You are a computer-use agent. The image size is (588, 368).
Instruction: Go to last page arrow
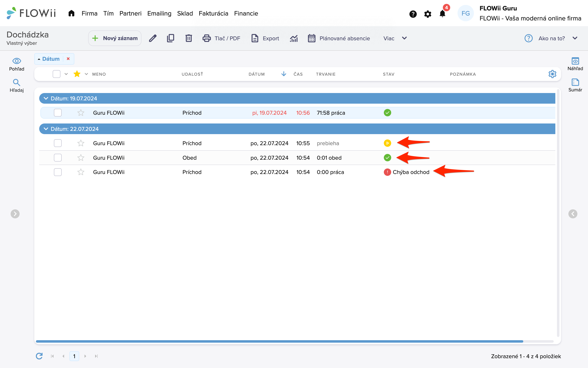(x=96, y=356)
